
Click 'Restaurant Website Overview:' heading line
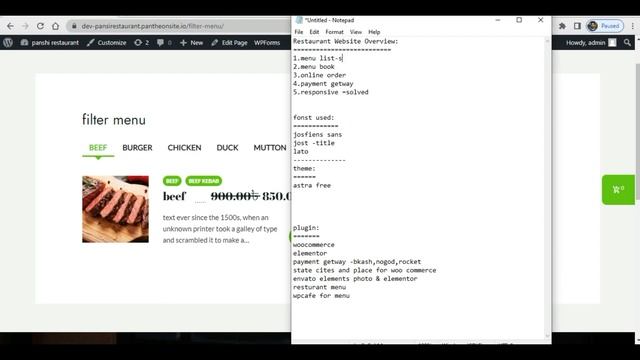(x=345, y=41)
